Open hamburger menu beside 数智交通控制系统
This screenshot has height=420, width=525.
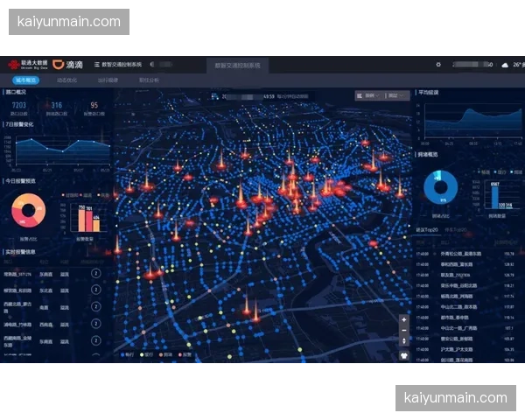click(x=96, y=65)
